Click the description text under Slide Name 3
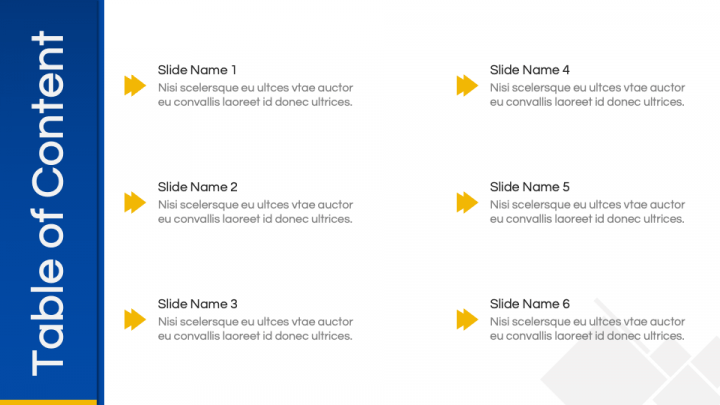720x405 pixels. coord(255,329)
